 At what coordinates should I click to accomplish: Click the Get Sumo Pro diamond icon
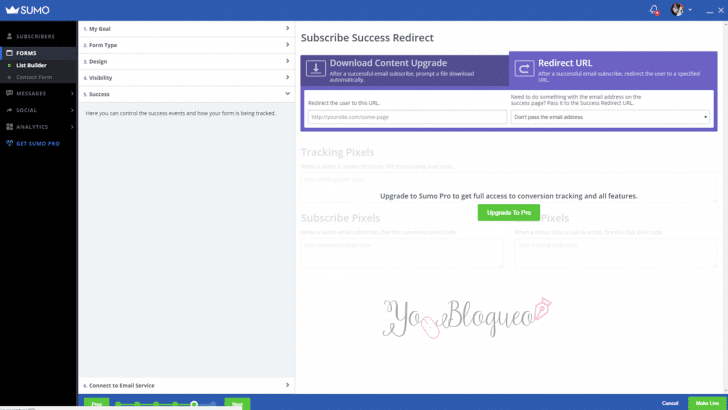[x=9, y=143]
